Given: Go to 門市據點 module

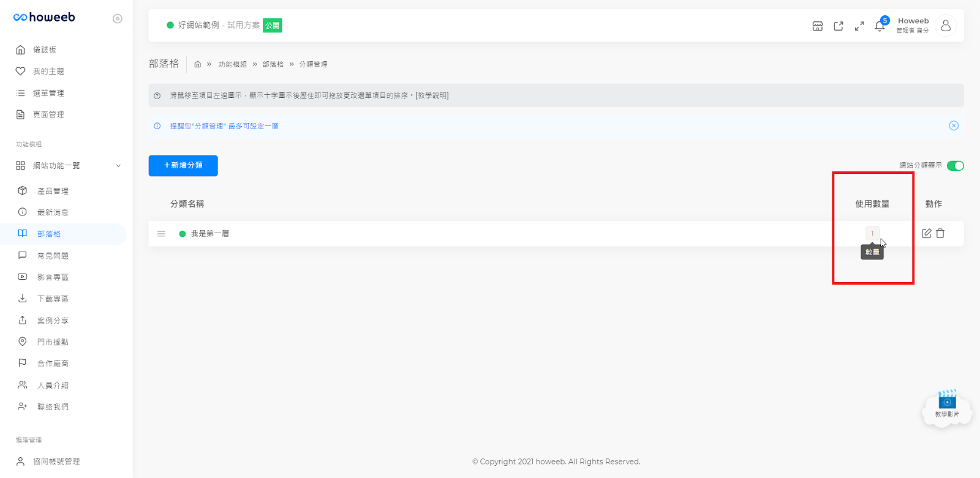Looking at the screenshot, I should [x=53, y=342].
